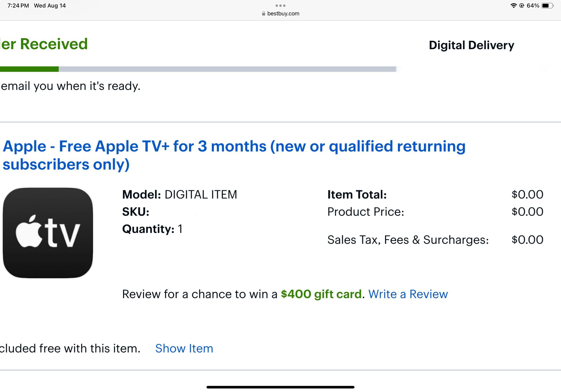The image size is (561, 392).
Task: Tap the multitasking three-dots icon
Action: 280,5
